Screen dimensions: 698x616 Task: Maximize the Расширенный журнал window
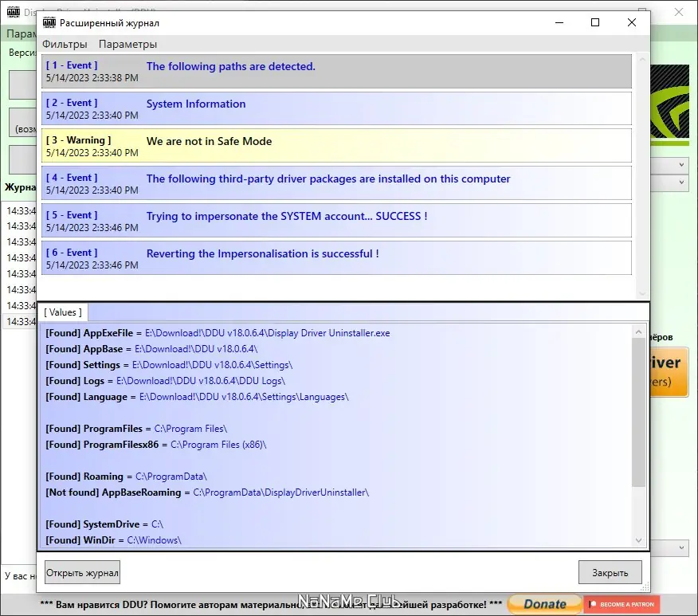pyautogui.click(x=595, y=22)
